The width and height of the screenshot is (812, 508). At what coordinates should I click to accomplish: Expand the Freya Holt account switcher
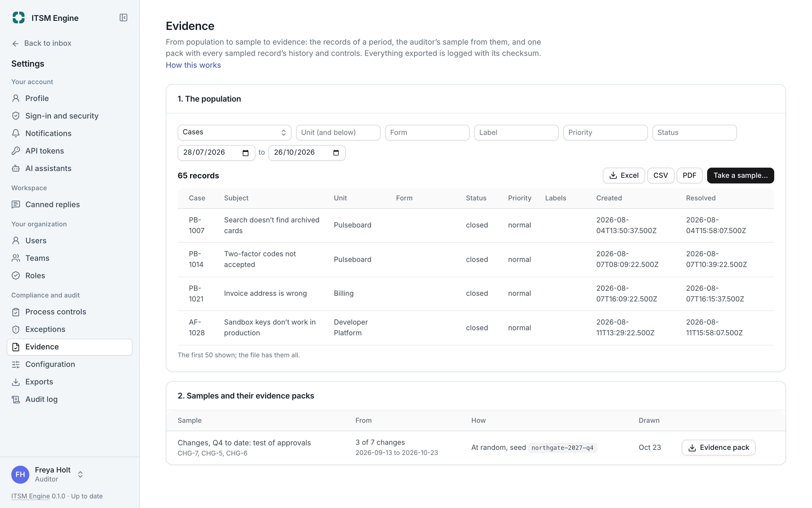pyautogui.click(x=80, y=474)
